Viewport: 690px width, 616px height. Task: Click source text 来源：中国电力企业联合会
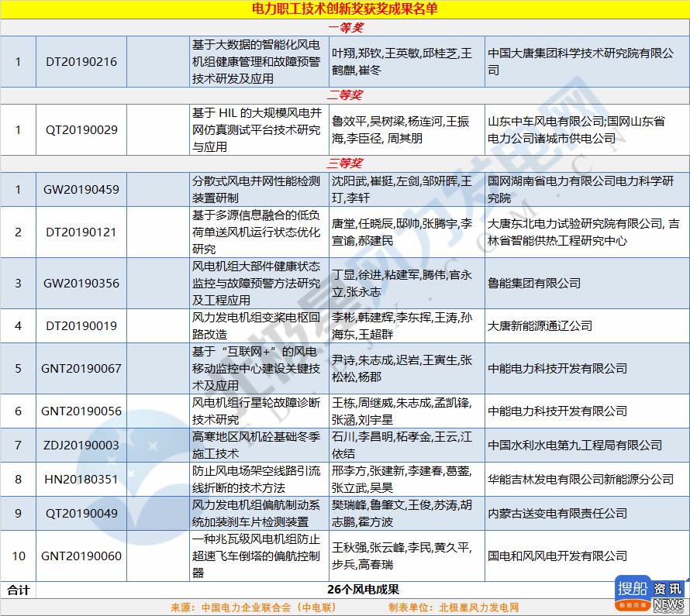[x=254, y=607]
